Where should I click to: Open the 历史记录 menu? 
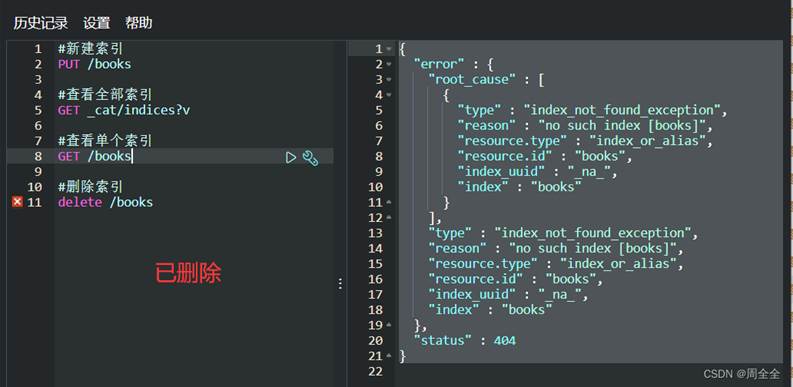[41, 23]
